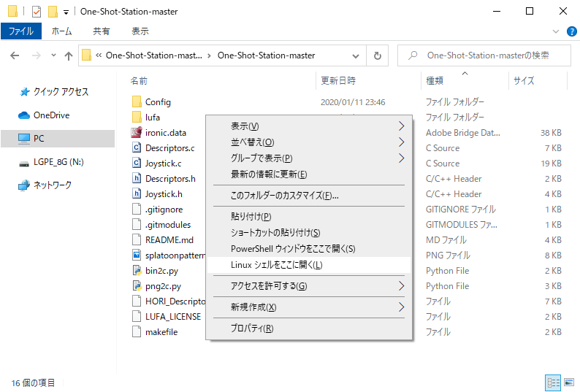Open the 表示(V) context submenu
580x392 pixels.
pyautogui.click(x=309, y=126)
